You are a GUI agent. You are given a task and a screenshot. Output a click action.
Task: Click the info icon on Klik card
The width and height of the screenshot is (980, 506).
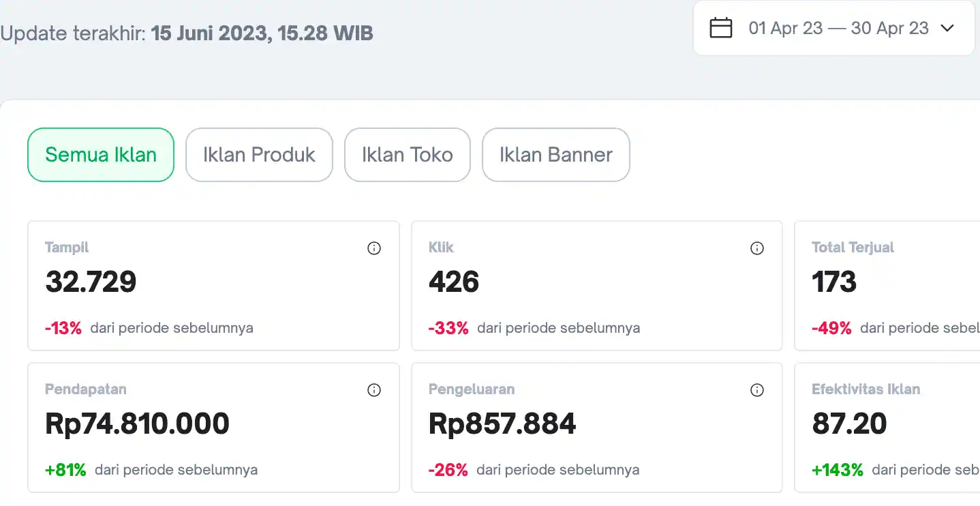click(x=757, y=248)
